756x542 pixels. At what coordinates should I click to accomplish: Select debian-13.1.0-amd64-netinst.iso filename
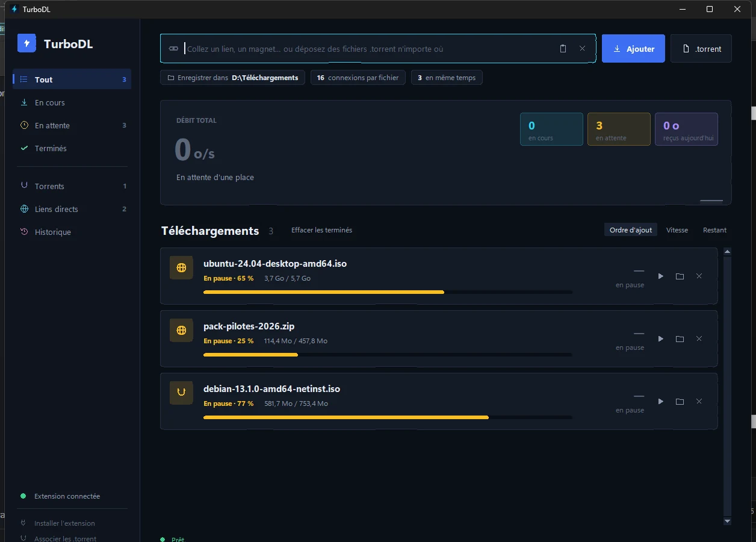click(x=272, y=389)
